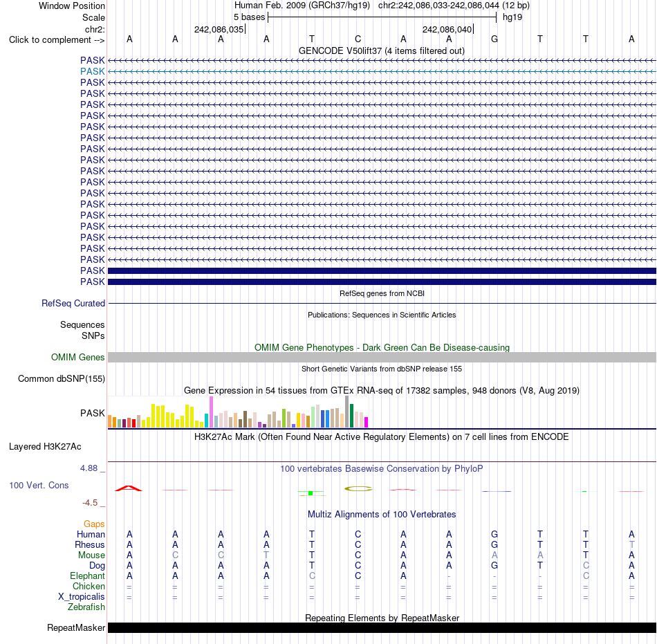Click the X_tropicalis species row label
The width and height of the screenshot is (657, 644).
tap(82, 597)
